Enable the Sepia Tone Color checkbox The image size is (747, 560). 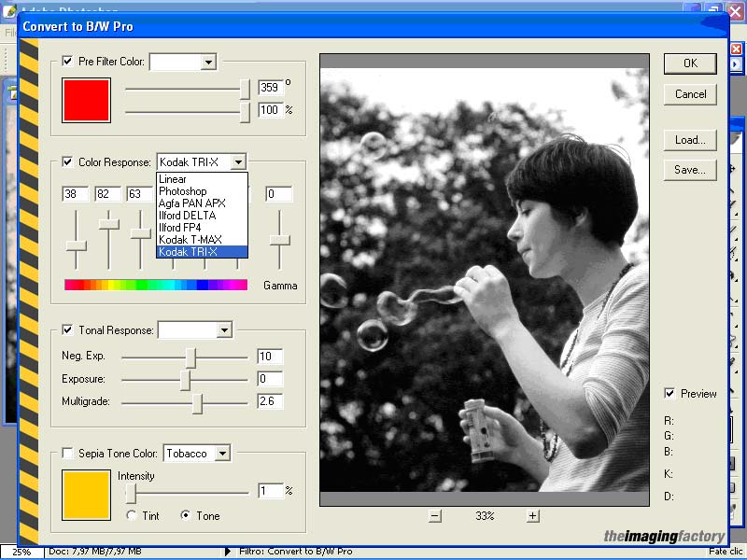(x=67, y=453)
